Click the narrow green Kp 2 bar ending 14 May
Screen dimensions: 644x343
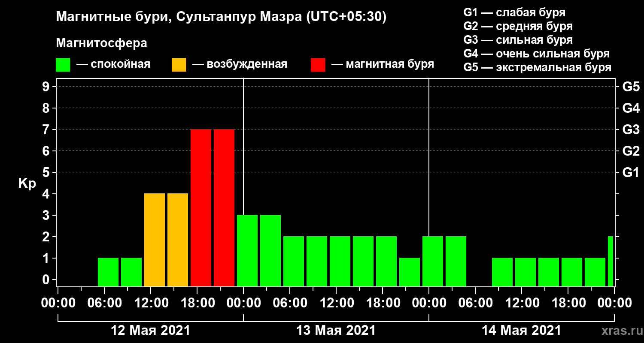611,261
